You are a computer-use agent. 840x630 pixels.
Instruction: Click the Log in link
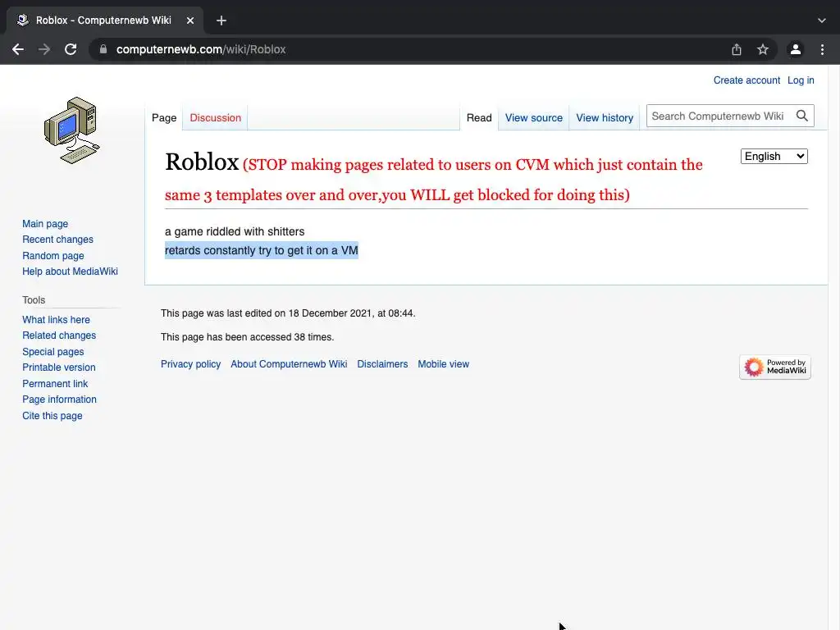click(x=801, y=80)
